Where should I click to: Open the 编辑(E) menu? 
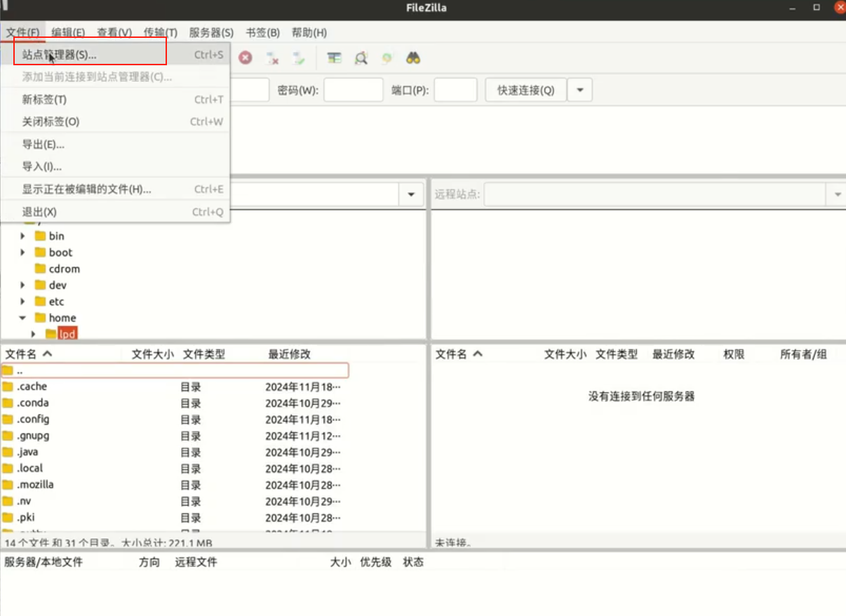point(68,32)
